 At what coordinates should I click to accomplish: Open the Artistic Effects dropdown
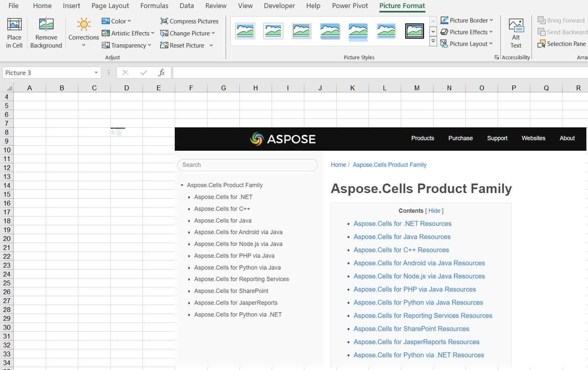coord(128,33)
